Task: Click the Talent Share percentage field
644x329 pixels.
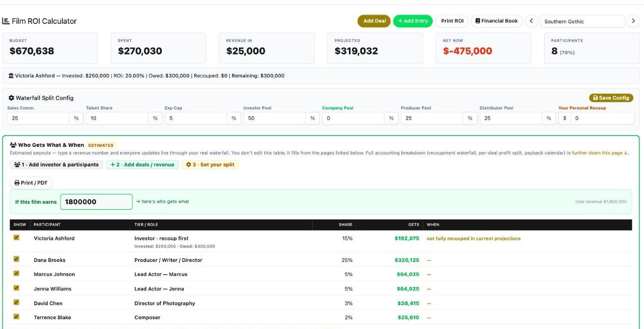Action: click(x=117, y=118)
